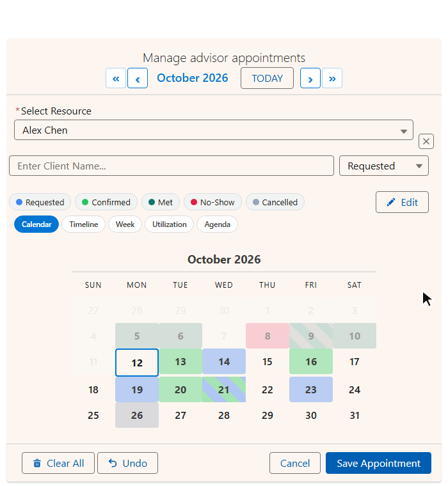Image resolution: width=448 pixels, height=486 pixels.
Task: Click the October 2026 month header link
Action: pos(193,78)
